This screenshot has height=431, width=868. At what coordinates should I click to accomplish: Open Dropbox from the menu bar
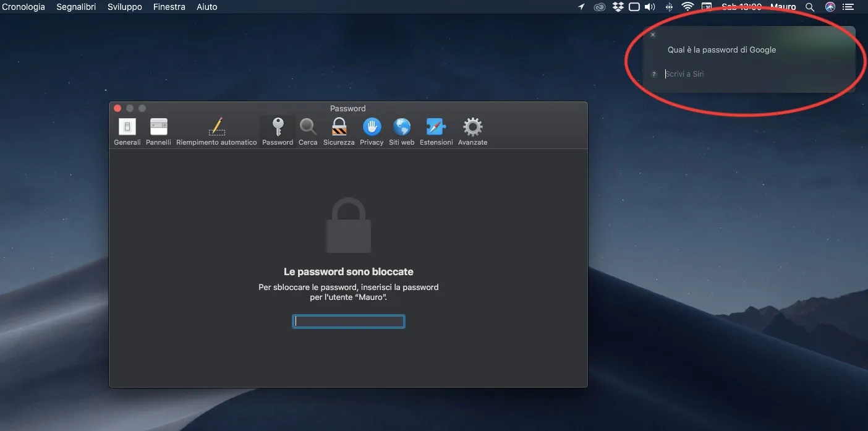click(x=617, y=6)
